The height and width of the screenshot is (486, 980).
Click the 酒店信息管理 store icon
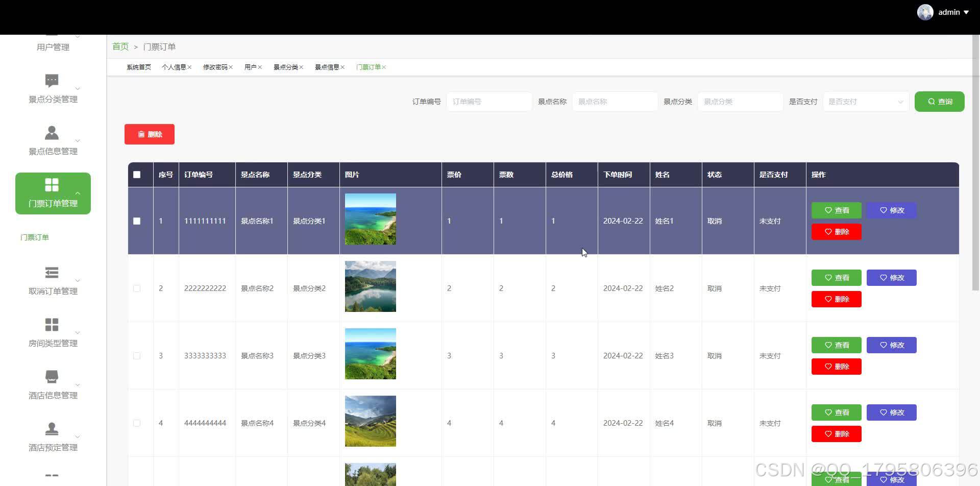click(x=52, y=377)
